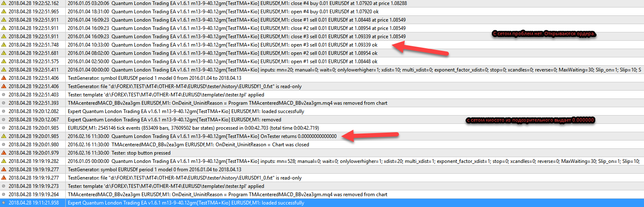Click the info icon beside 'Chart was closed' entry

coord(4,144)
